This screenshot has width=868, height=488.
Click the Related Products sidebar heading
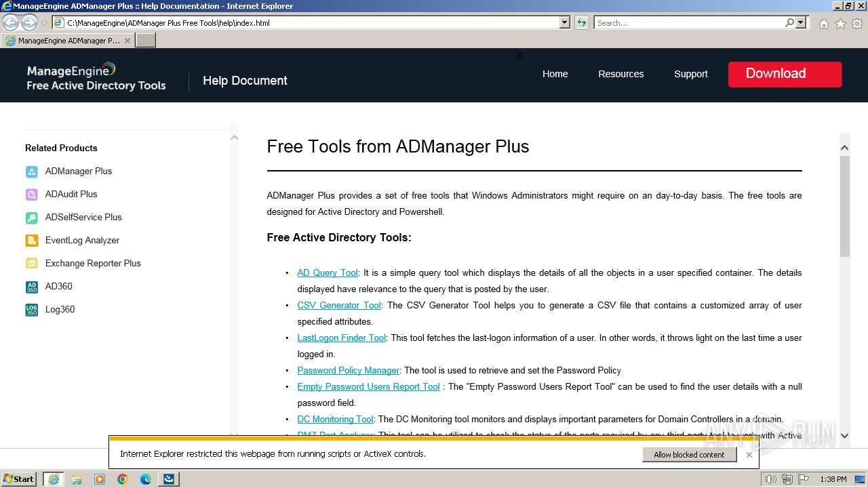(x=61, y=148)
